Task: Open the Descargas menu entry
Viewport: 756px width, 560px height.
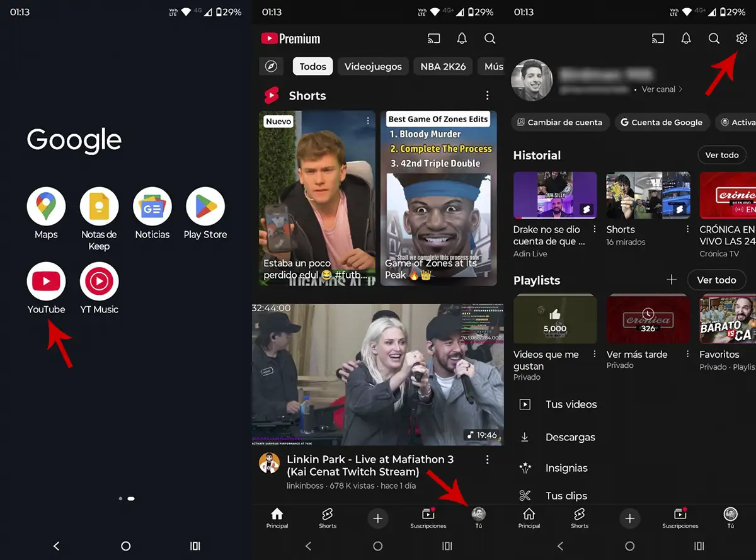Action: click(570, 437)
